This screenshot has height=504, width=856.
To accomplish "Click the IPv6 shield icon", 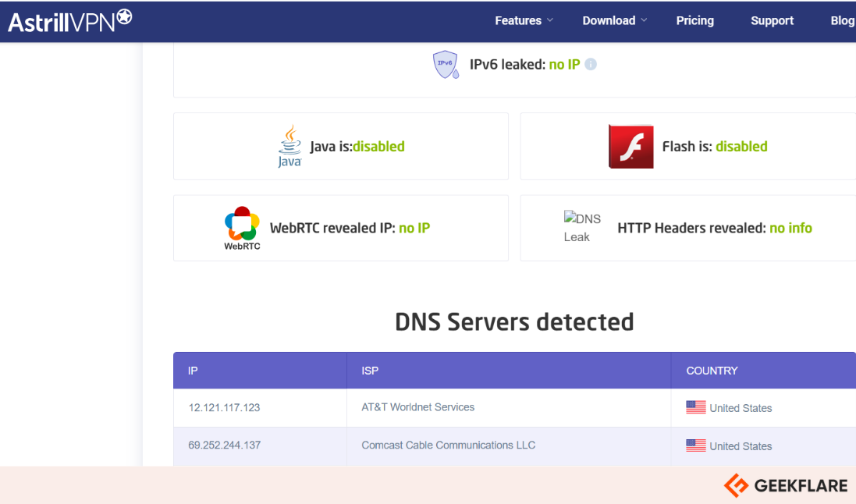I will [445, 64].
